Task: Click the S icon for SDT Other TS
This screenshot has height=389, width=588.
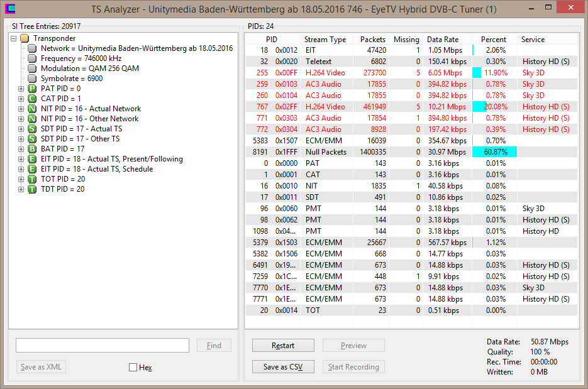Action: [32, 139]
